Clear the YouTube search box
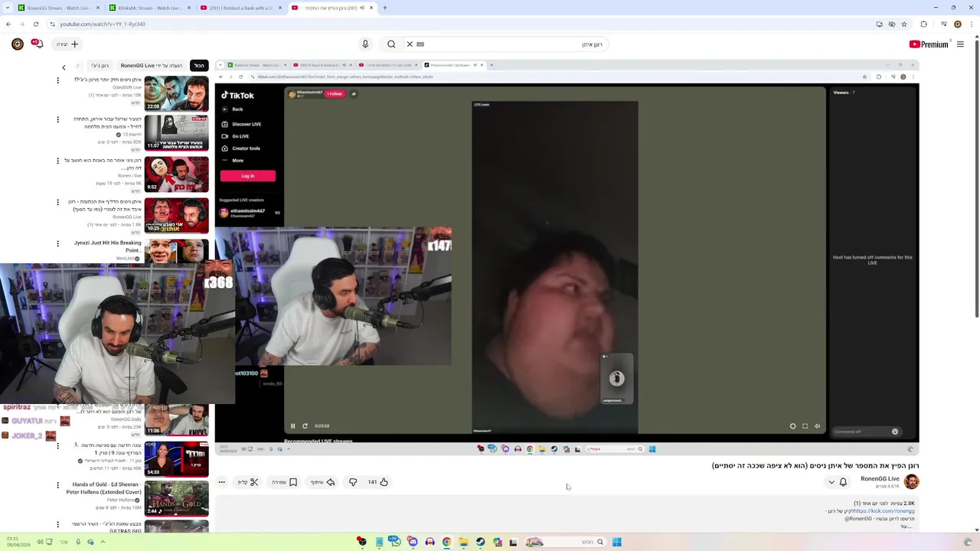 [410, 44]
